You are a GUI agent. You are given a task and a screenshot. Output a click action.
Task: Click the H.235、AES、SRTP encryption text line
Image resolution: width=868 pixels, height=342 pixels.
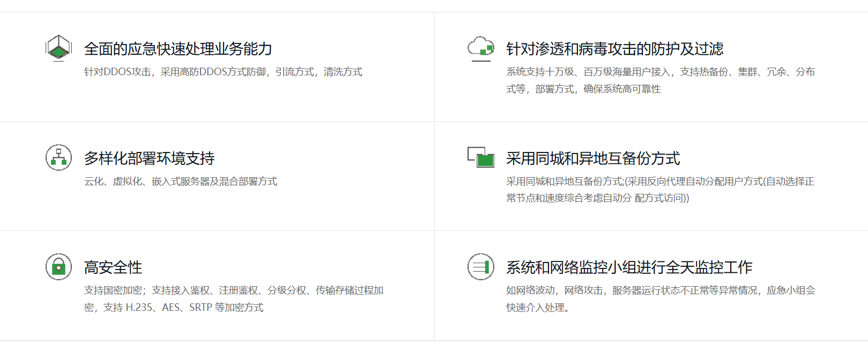coord(174,308)
